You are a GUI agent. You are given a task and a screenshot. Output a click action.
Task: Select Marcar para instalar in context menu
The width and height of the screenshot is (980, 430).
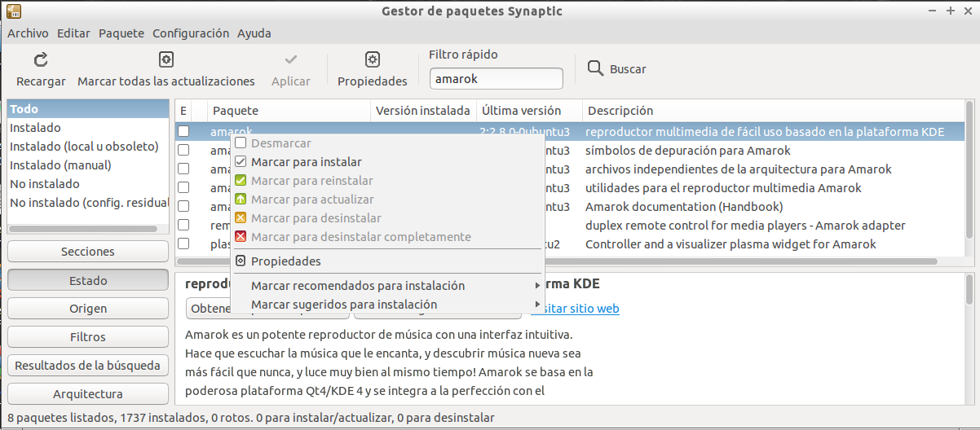(x=387, y=162)
